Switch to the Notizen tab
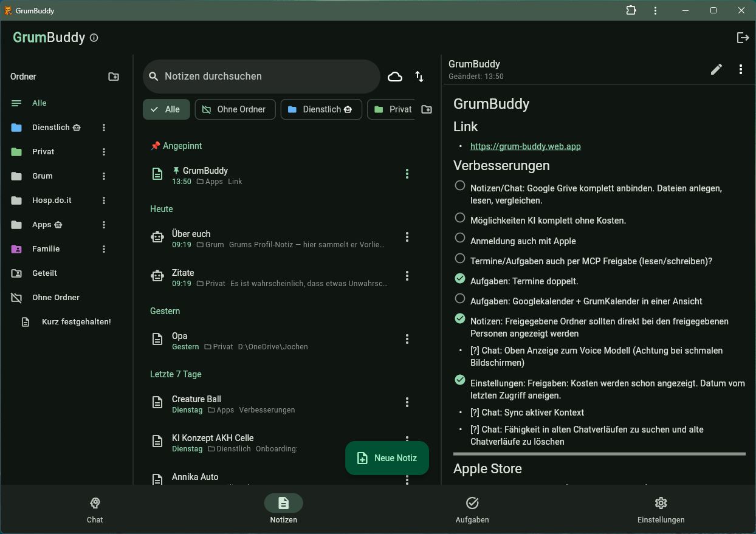756x534 pixels. coord(284,510)
